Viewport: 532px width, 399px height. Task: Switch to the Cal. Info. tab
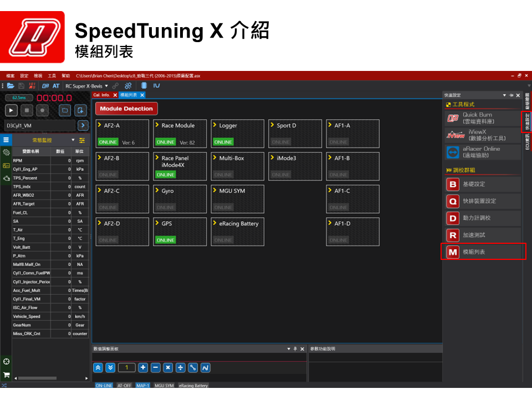pyautogui.click(x=101, y=95)
